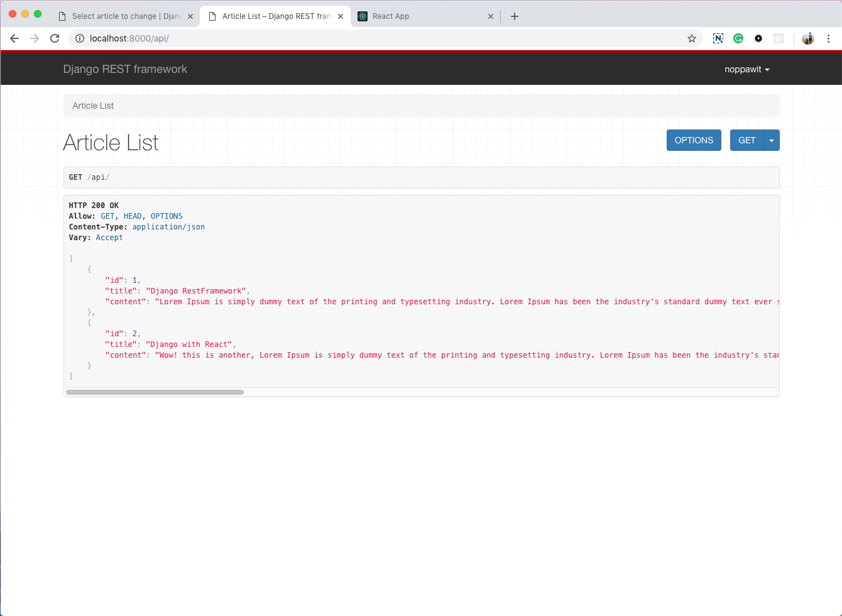Click the "id": 2 JSON line
Image resolution: width=842 pixels, height=616 pixels.
pyautogui.click(x=123, y=334)
